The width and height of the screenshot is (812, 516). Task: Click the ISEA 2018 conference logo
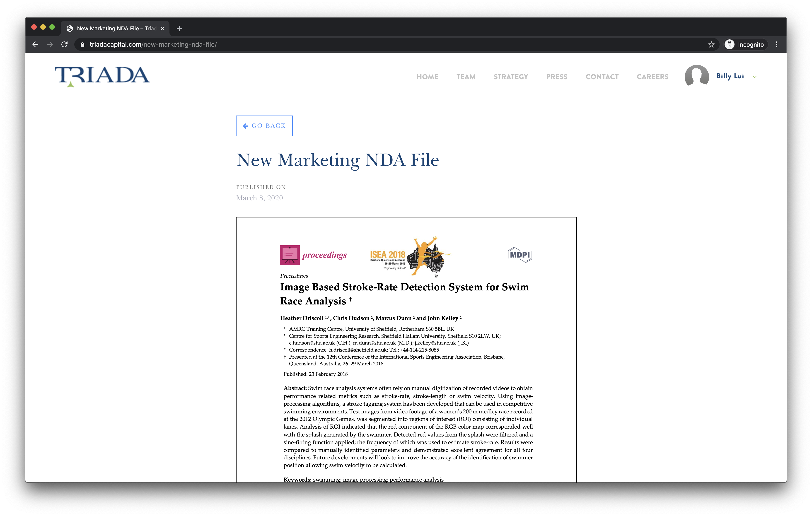(410, 257)
